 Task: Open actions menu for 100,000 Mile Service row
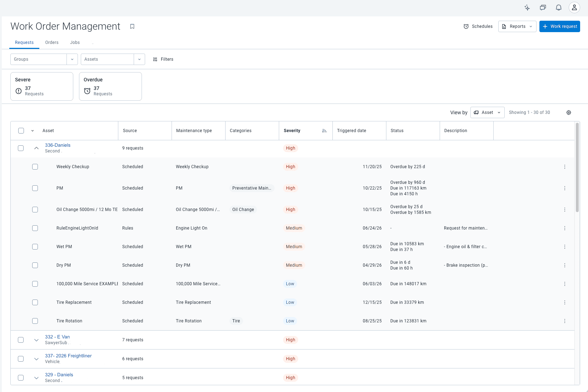coord(565,284)
